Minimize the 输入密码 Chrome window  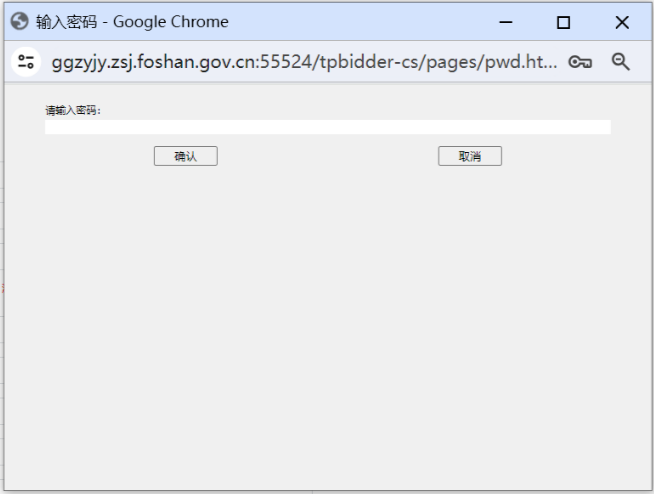[x=506, y=22]
